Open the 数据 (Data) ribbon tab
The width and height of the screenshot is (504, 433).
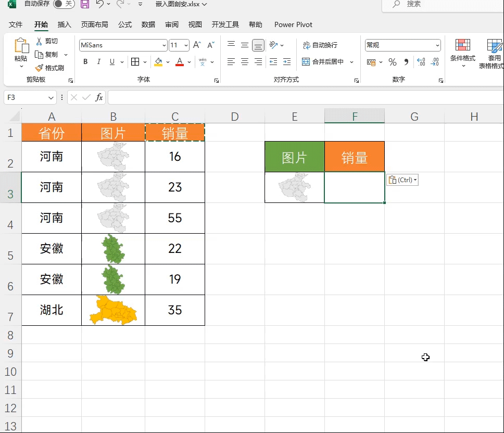pos(148,24)
